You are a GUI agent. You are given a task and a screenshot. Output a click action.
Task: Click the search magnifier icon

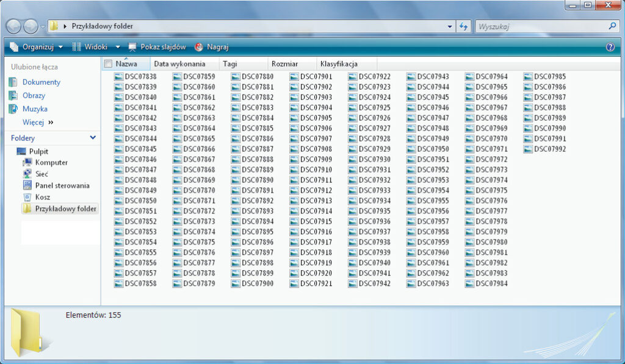612,26
